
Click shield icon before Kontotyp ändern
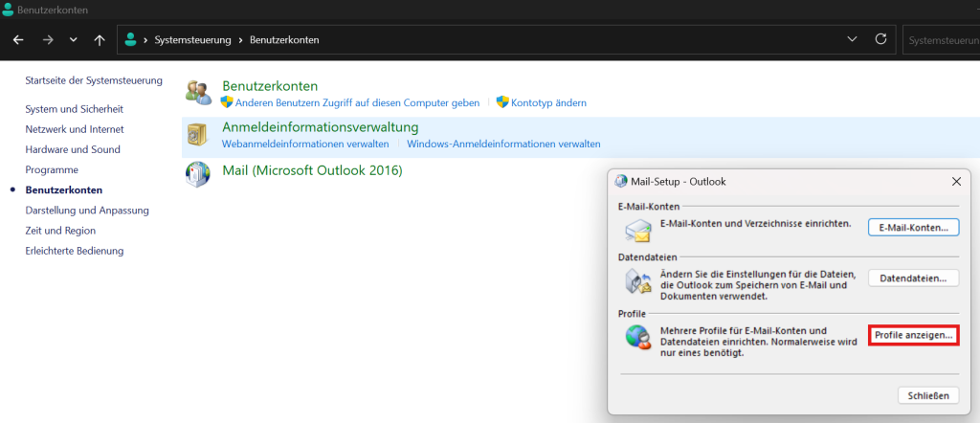502,101
